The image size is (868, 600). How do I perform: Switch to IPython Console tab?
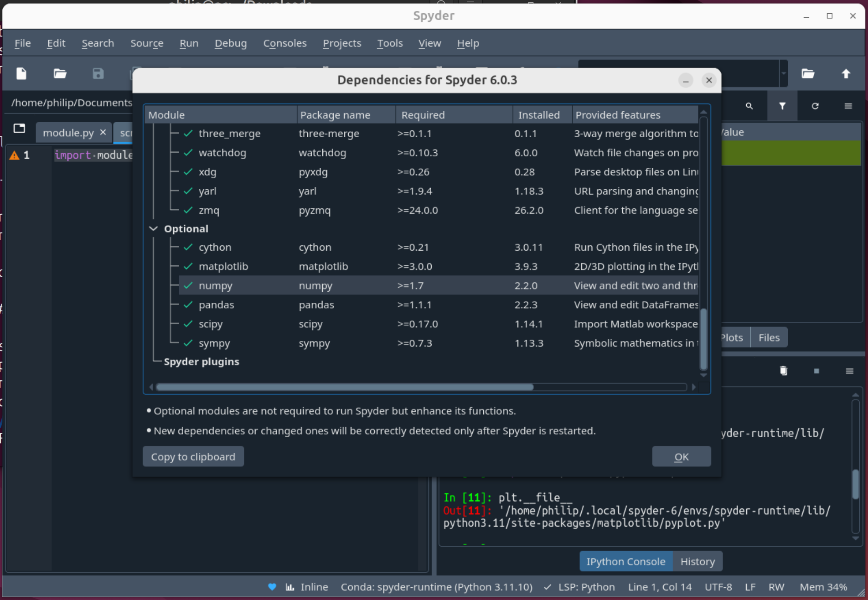(x=626, y=561)
